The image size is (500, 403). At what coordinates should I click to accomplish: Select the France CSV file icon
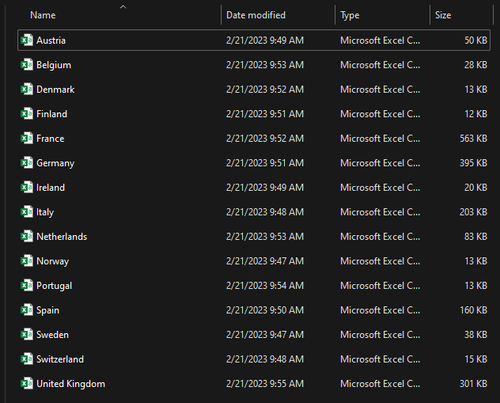[x=27, y=138]
